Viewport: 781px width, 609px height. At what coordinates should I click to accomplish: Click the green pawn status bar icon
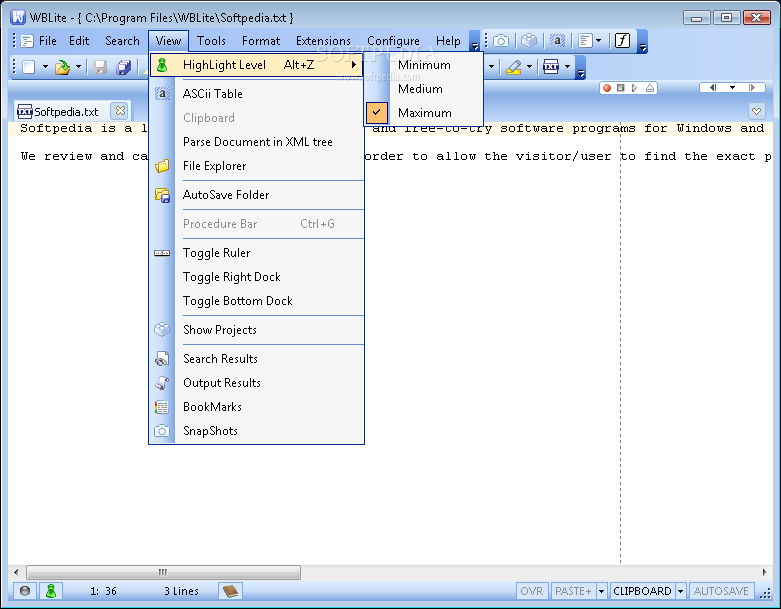[50, 591]
